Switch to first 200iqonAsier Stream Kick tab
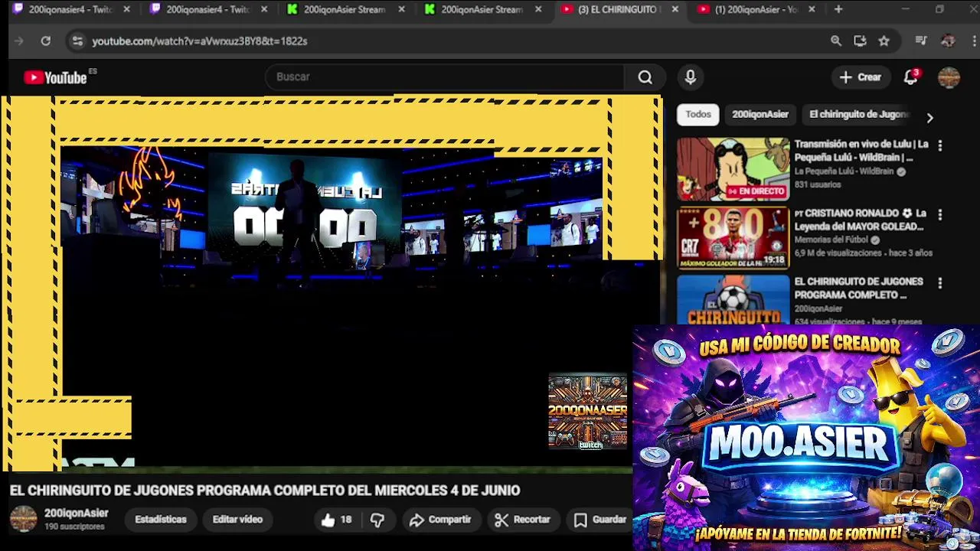The width and height of the screenshot is (980, 551). coord(345,9)
